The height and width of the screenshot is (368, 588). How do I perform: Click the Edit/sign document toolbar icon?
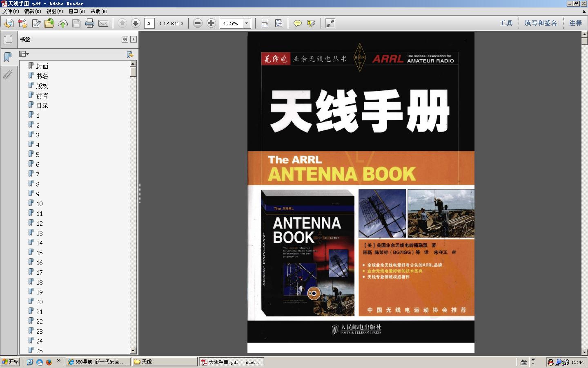[36, 23]
